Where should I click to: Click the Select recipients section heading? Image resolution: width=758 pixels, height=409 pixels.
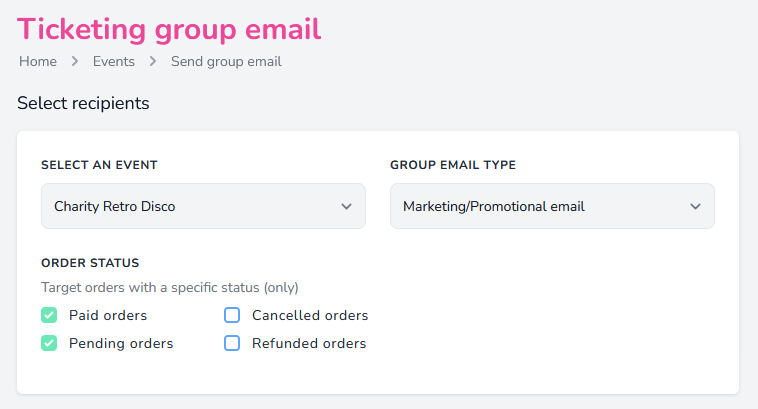83,103
